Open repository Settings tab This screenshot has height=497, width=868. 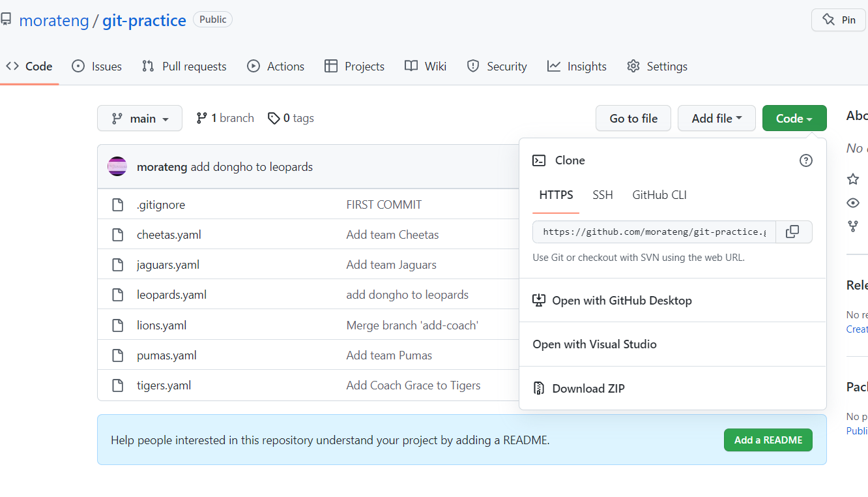(x=658, y=67)
